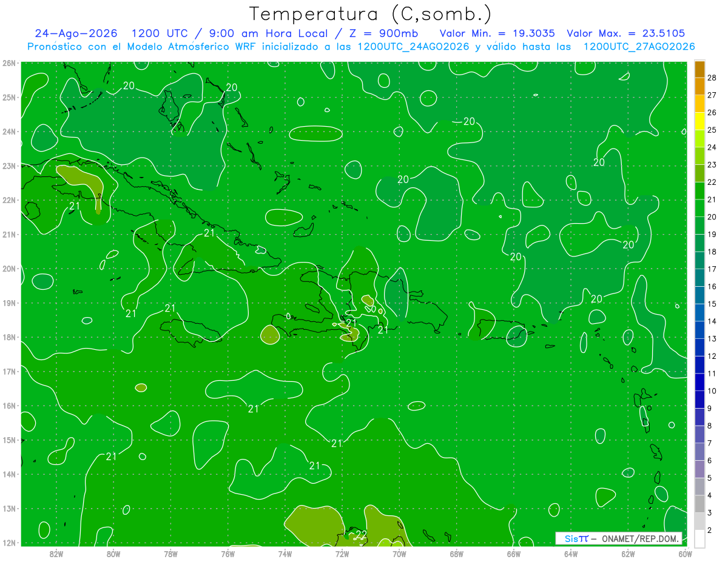The height and width of the screenshot is (562, 728).
Task: Click longitude axis label '64W'
Action: pos(571,553)
